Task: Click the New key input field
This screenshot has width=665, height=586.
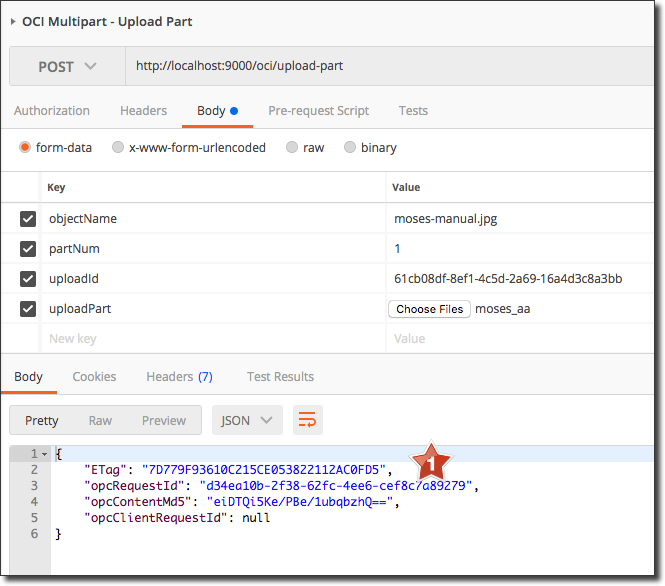Action: (x=213, y=339)
